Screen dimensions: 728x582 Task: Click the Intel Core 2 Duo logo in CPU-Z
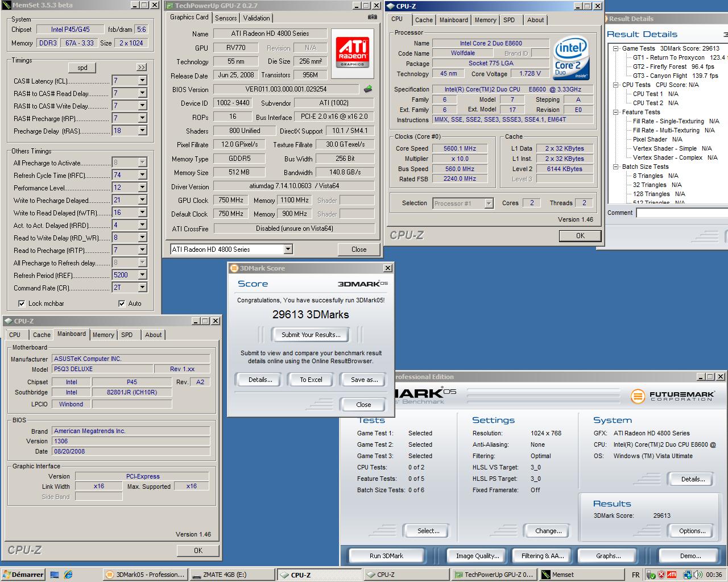(571, 59)
